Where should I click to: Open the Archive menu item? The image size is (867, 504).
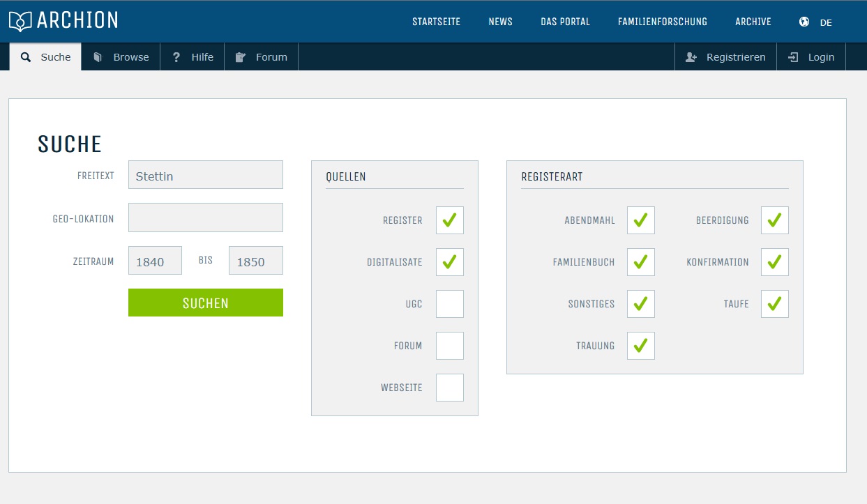point(753,22)
